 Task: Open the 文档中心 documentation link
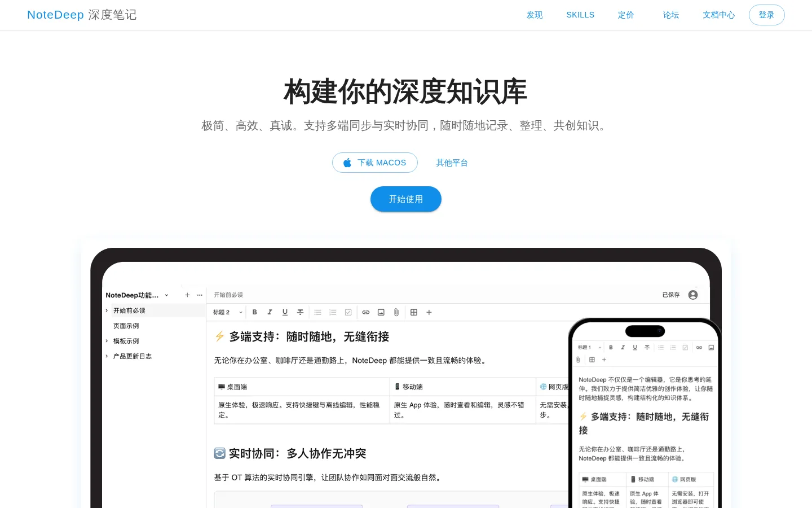click(x=718, y=15)
